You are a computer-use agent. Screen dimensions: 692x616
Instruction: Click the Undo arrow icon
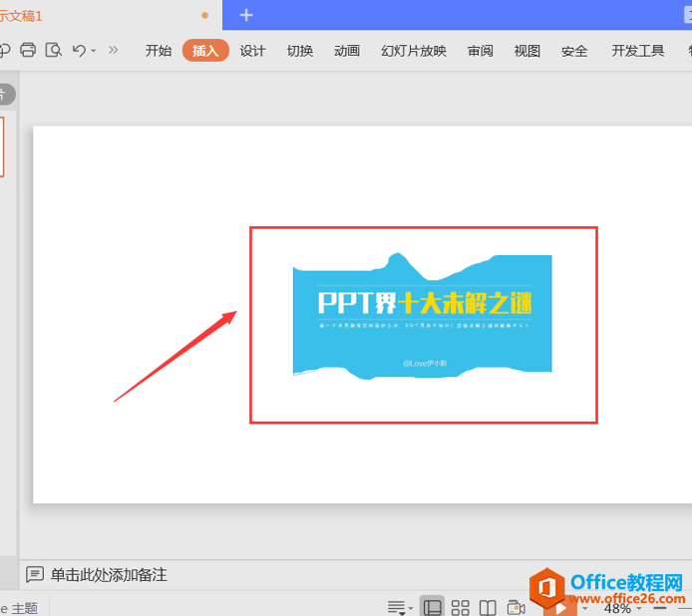pos(79,50)
